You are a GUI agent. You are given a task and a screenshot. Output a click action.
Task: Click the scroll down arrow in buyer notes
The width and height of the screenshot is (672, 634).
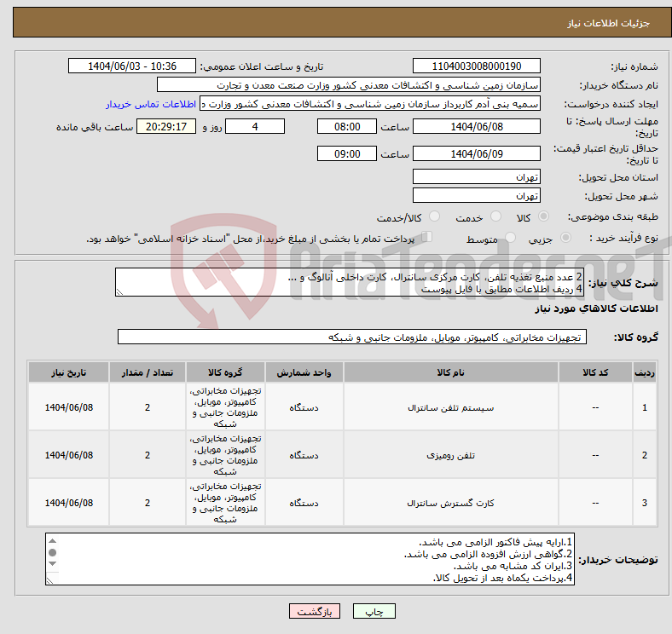tap(52, 564)
